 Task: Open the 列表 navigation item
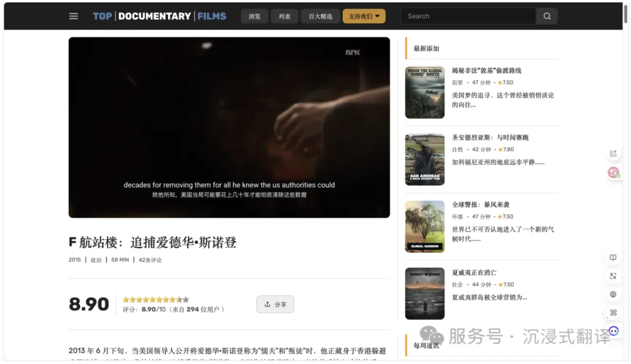tap(285, 16)
